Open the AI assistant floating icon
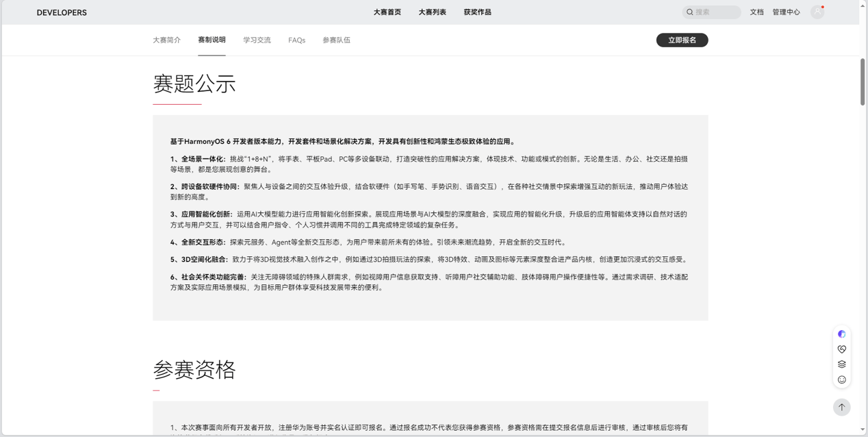 (842, 334)
